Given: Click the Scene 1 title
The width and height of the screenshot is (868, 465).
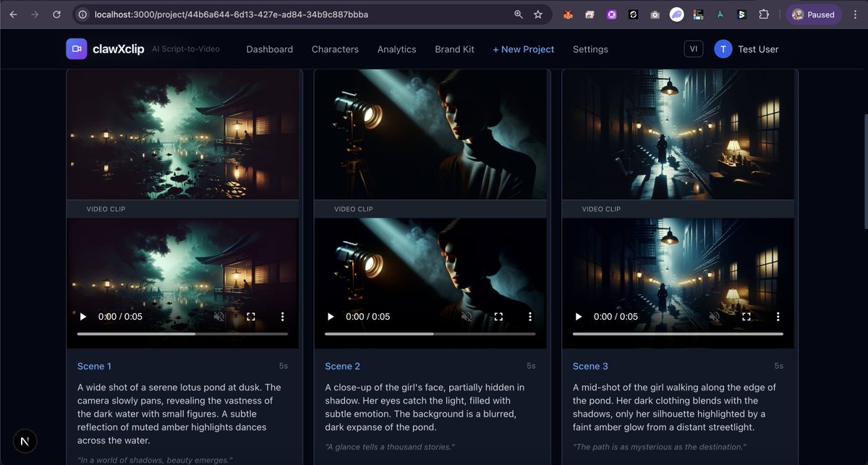Looking at the screenshot, I should click(x=95, y=366).
